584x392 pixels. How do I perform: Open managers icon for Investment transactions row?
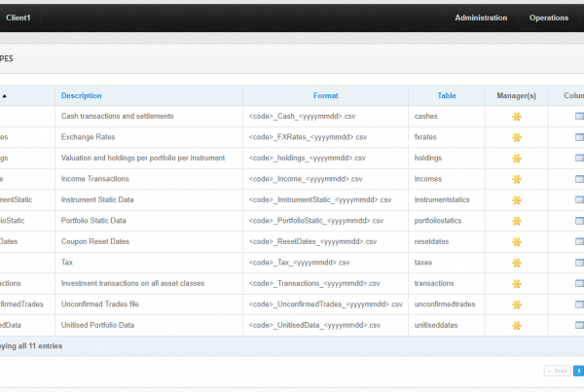pyautogui.click(x=516, y=283)
